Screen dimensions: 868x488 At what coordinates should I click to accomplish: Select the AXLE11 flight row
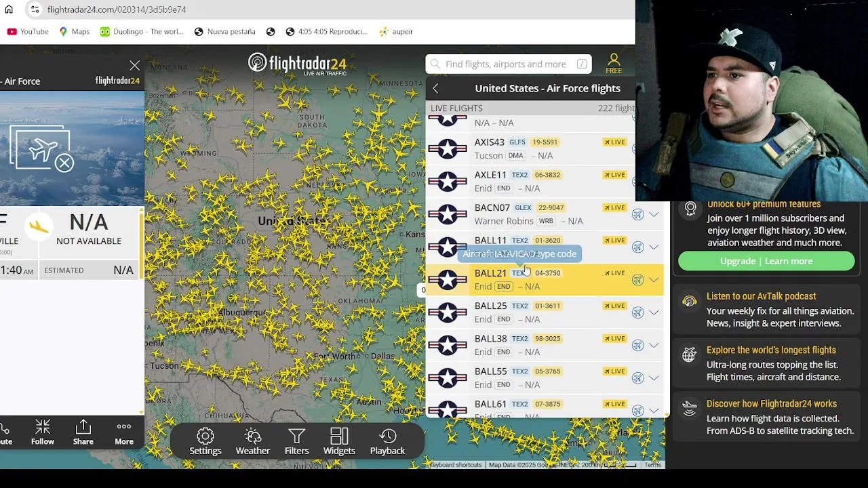(x=530, y=181)
